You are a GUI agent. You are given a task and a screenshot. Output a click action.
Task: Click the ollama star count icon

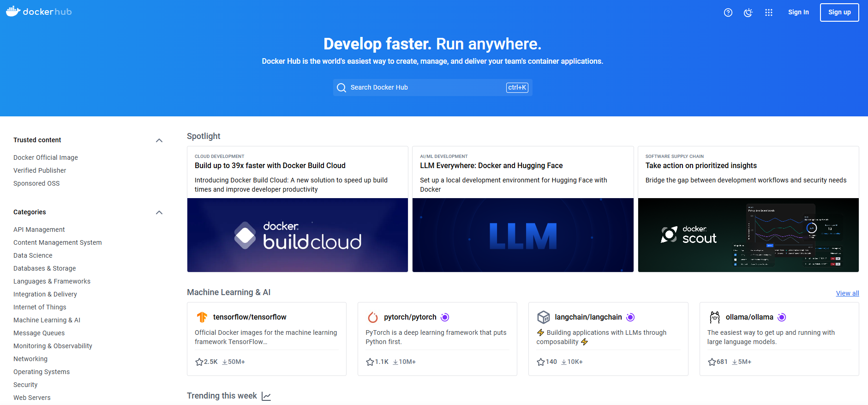[x=712, y=362]
